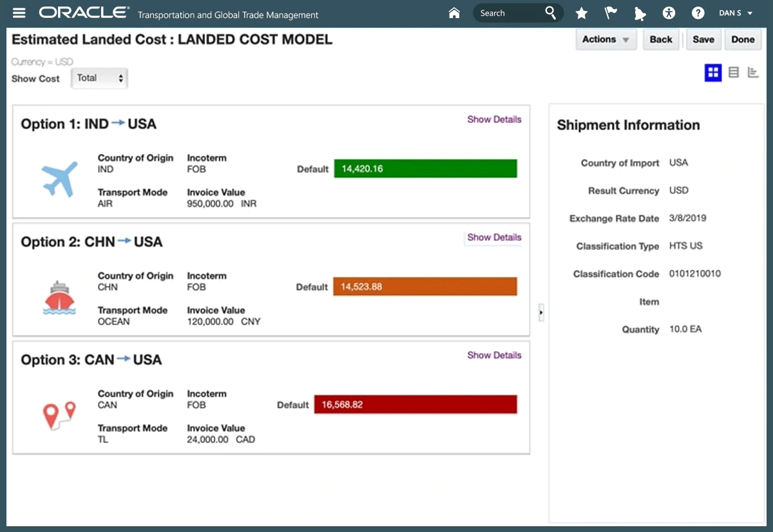Open the DAN S user menu

[735, 13]
